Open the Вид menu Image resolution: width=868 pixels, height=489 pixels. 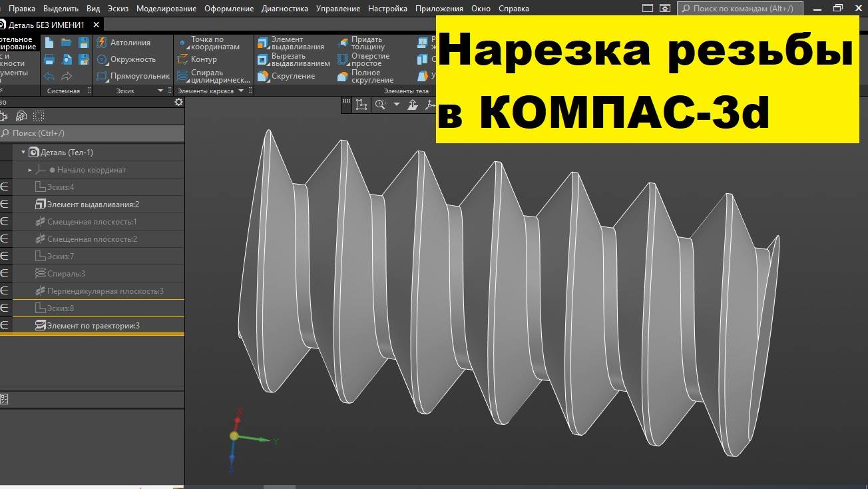coord(93,9)
